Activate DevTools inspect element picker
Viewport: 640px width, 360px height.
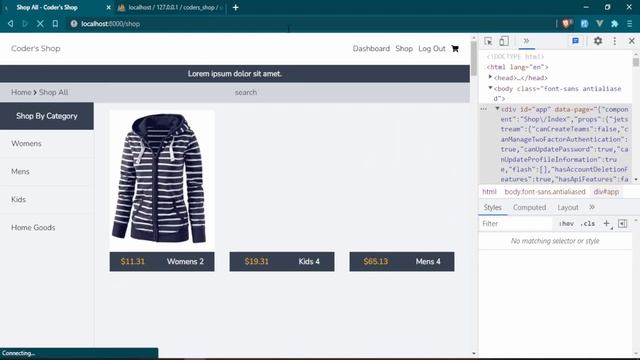pyautogui.click(x=488, y=41)
